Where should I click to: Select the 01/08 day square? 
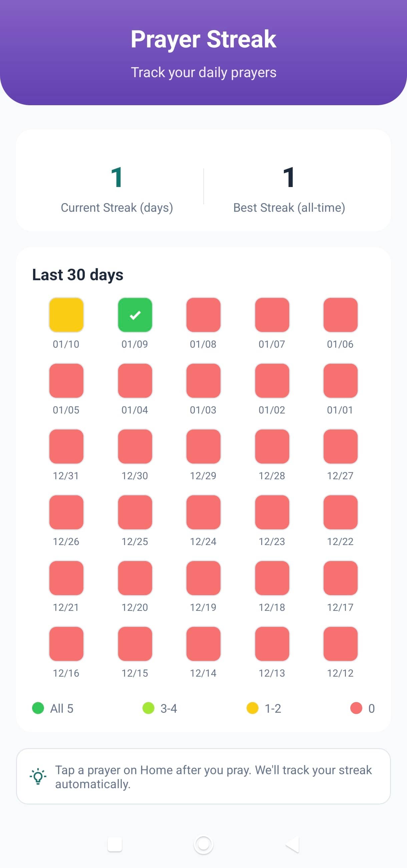point(203,315)
